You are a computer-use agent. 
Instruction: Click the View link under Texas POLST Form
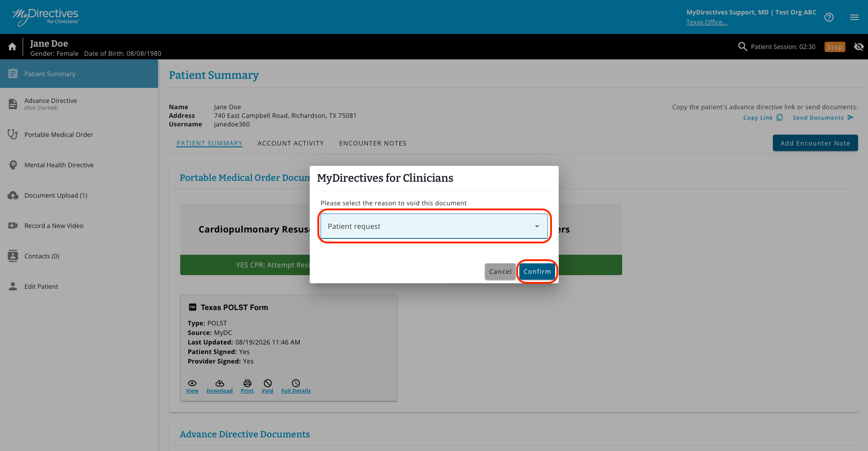(x=192, y=391)
